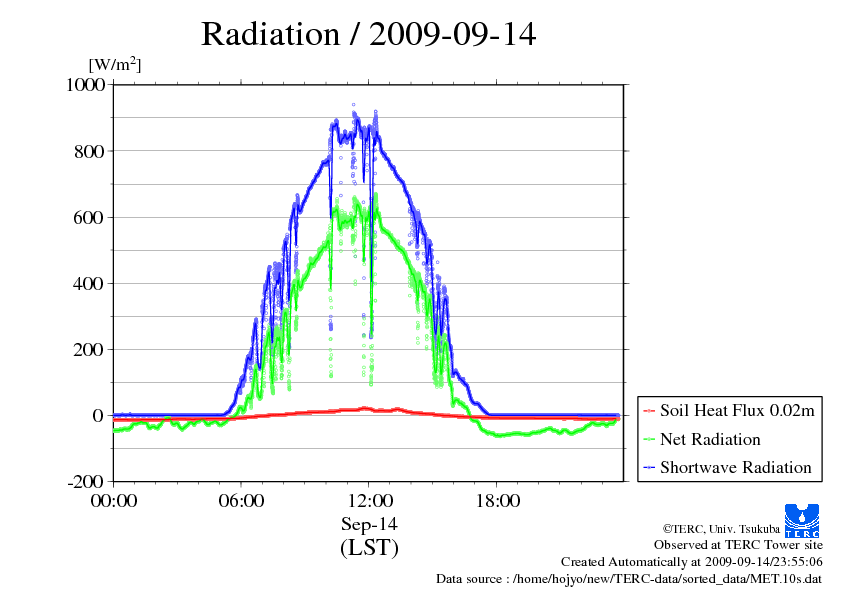Viewport: 842px width, 595px height.
Task: Click the green Net Radiation legend marker
Action: pos(649,439)
